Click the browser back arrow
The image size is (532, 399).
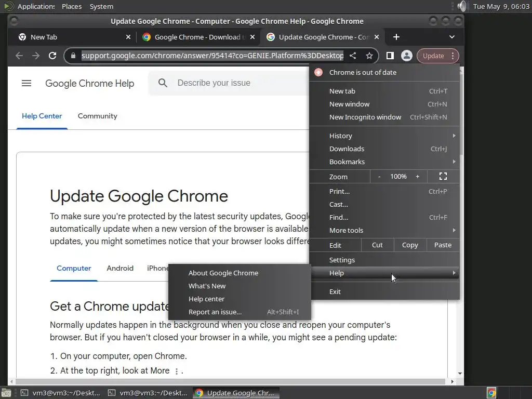(x=19, y=56)
